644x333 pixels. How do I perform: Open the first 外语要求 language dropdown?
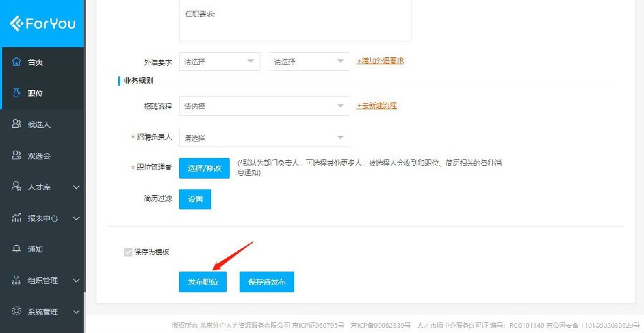218,61
